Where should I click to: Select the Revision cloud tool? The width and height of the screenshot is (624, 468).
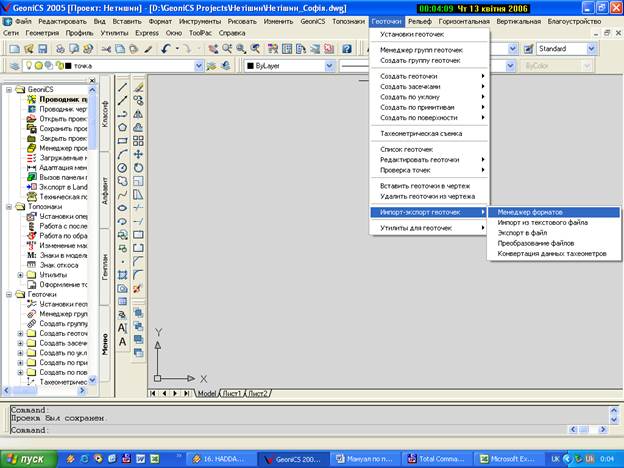123,181
